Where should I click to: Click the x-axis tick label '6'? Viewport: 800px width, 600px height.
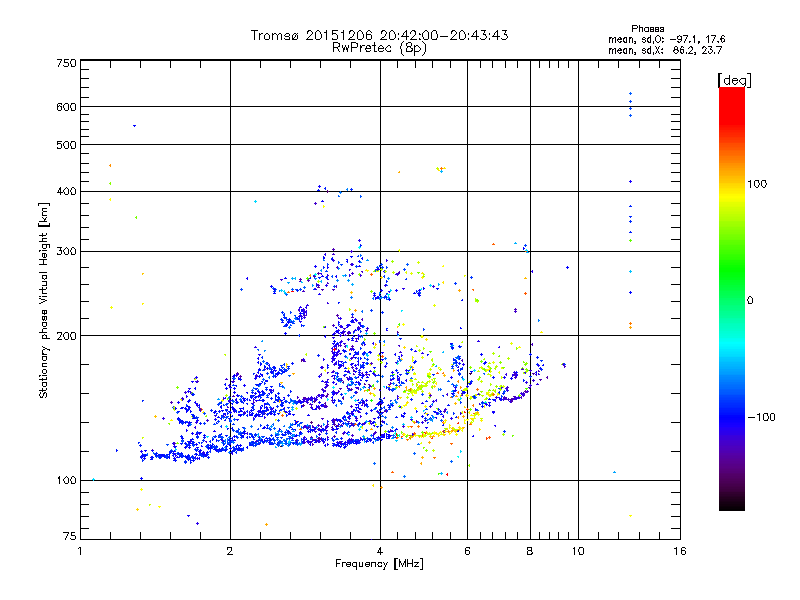467,551
